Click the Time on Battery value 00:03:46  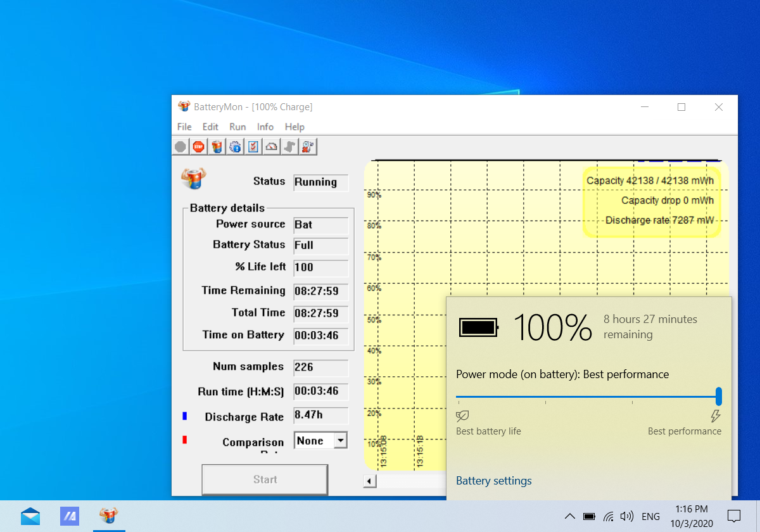[x=321, y=336]
